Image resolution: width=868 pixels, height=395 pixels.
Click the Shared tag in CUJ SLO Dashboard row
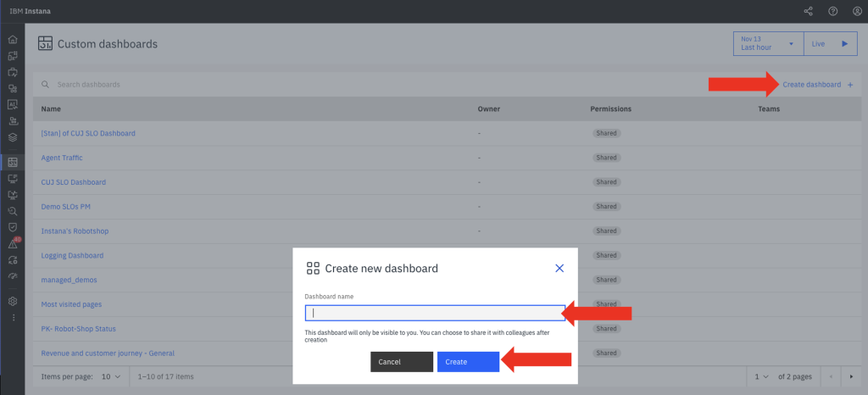click(x=607, y=182)
